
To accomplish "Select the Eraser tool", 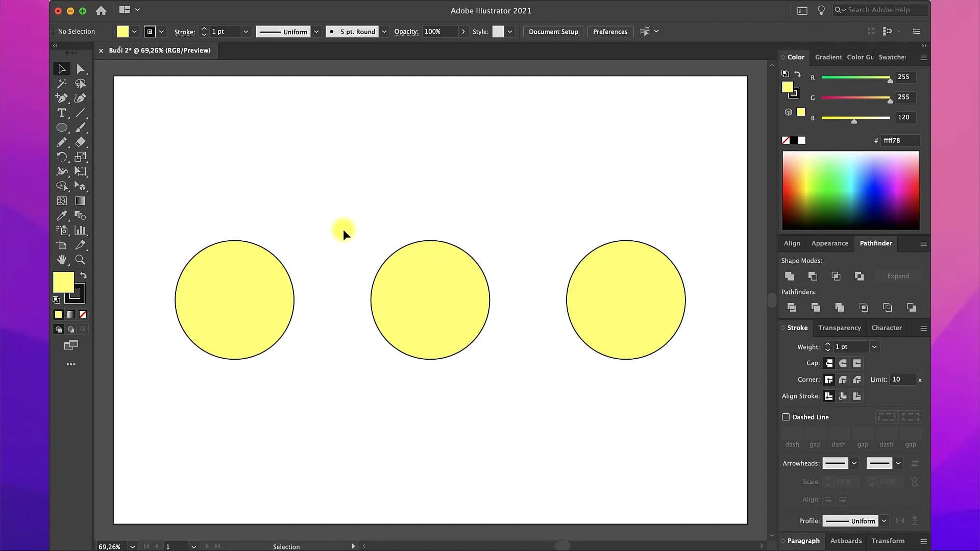I will [x=80, y=142].
